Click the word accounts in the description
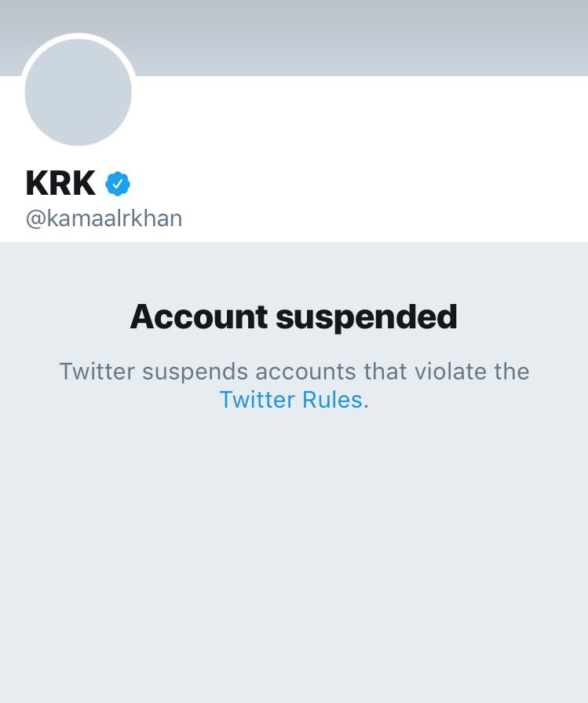The height and width of the screenshot is (703, 588). pos(306,372)
